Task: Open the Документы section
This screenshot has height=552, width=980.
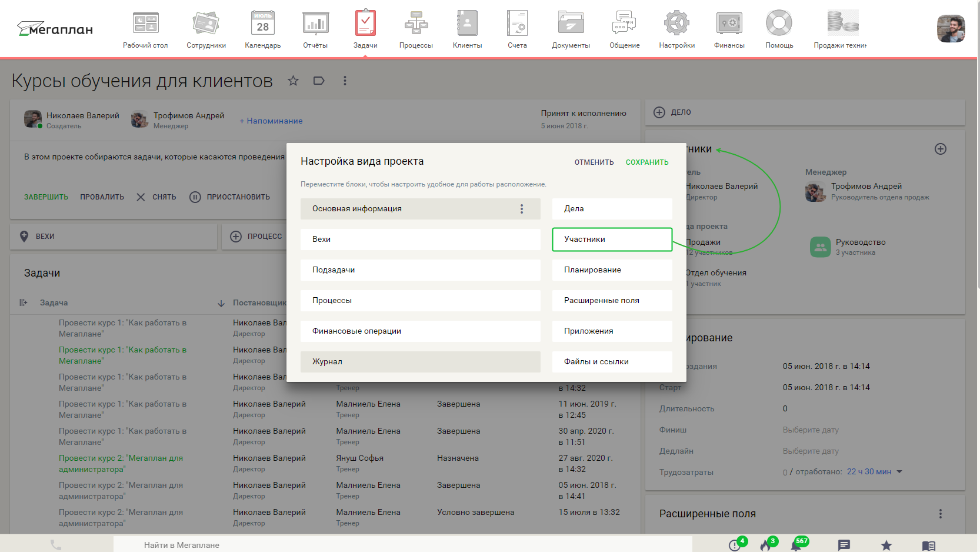Action: (571, 29)
